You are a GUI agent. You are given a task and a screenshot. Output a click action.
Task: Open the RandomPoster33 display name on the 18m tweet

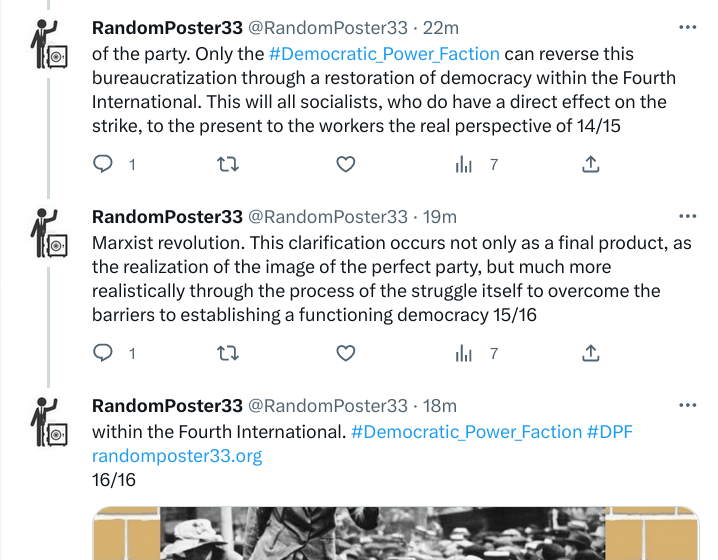pos(167,405)
